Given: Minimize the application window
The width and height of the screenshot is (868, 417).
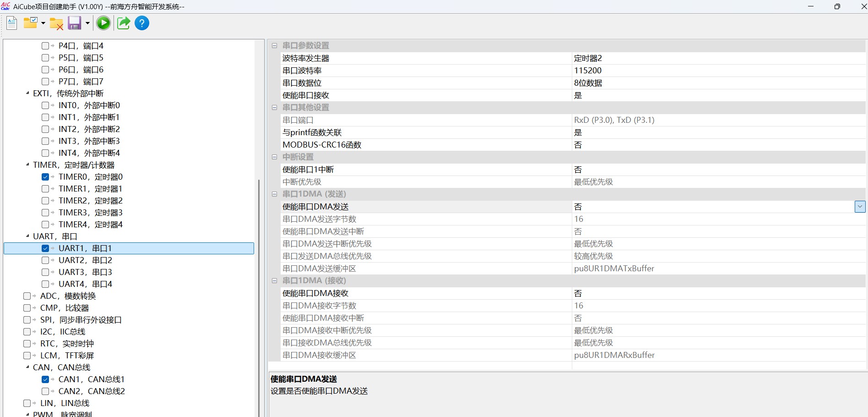Looking at the screenshot, I should pyautogui.click(x=811, y=6).
